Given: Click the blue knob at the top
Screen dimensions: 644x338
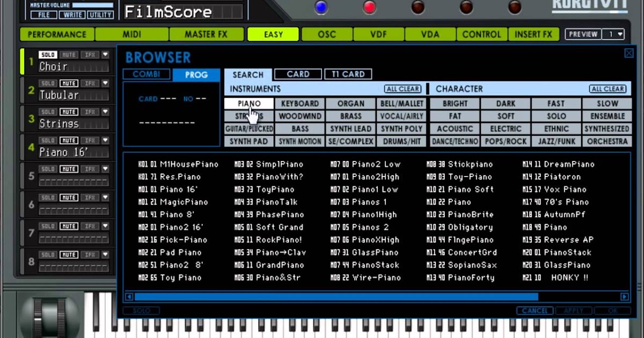Looking at the screenshot, I should tap(321, 7).
